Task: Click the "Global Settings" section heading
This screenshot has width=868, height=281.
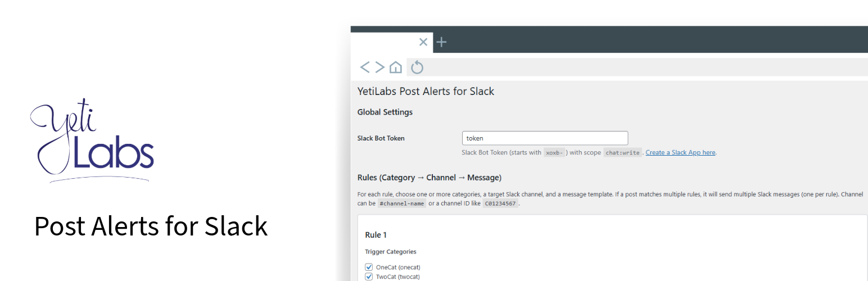Action: tap(385, 112)
